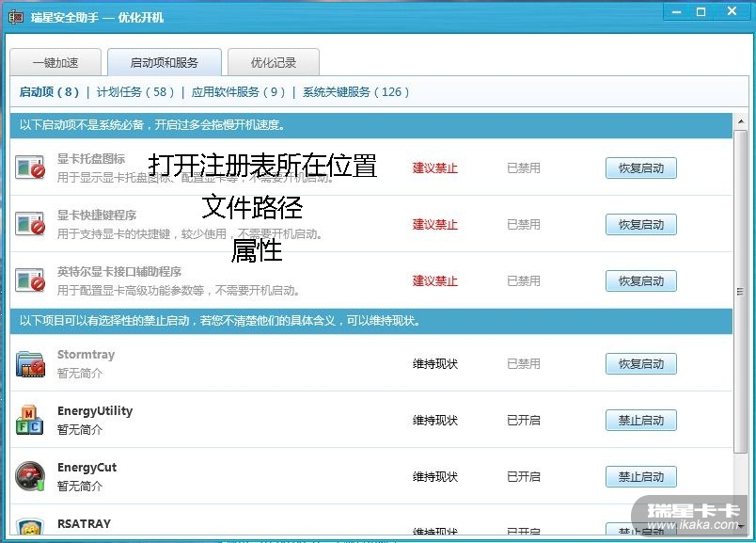Click the RSATRAY shield icon
Image resolution: width=756 pixels, height=543 pixels.
click(30, 528)
